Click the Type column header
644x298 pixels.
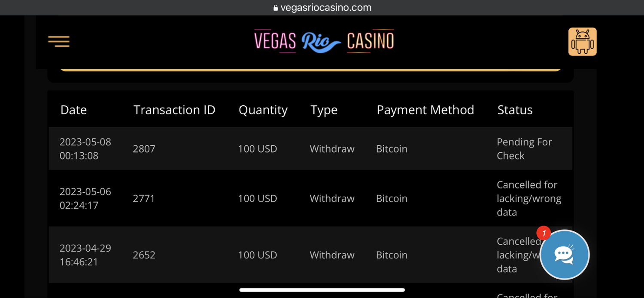(324, 110)
